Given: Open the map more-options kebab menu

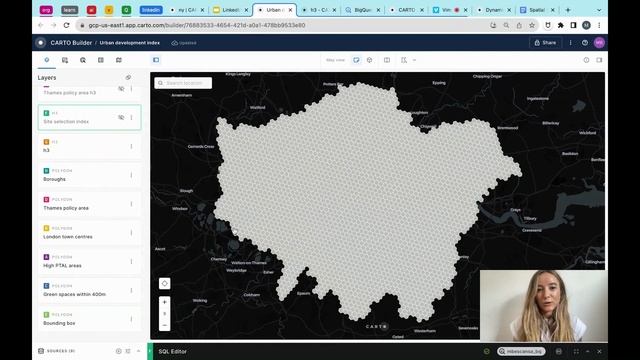Looking at the screenshot, I should [571, 42].
